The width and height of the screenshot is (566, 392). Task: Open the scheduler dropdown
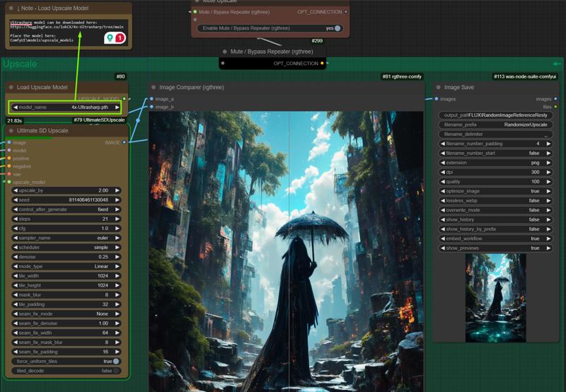coord(67,247)
